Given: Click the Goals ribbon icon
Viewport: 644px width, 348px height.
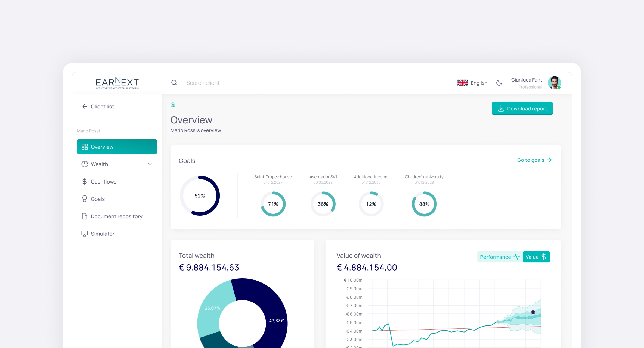Looking at the screenshot, I should pos(85,199).
